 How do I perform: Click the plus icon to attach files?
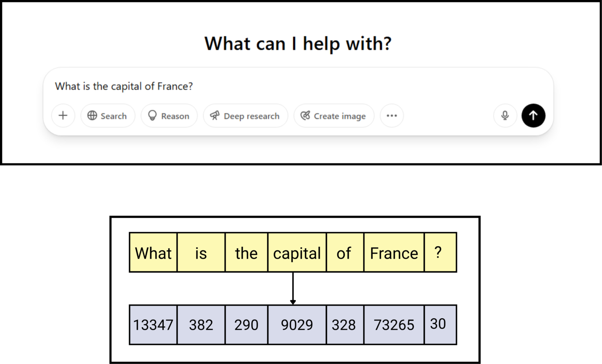tap(63, 115)
